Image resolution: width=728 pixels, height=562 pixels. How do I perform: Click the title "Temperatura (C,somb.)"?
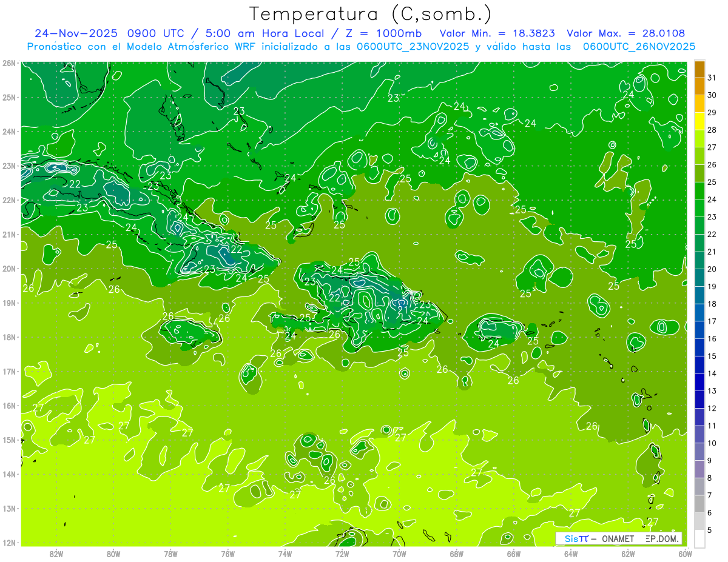(371, 13)
